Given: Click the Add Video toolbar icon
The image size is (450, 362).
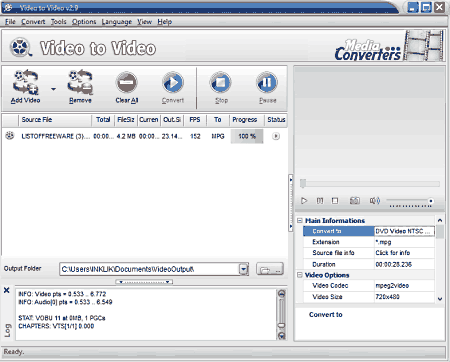Looking at the screenshot, I should tap(26, 82).
